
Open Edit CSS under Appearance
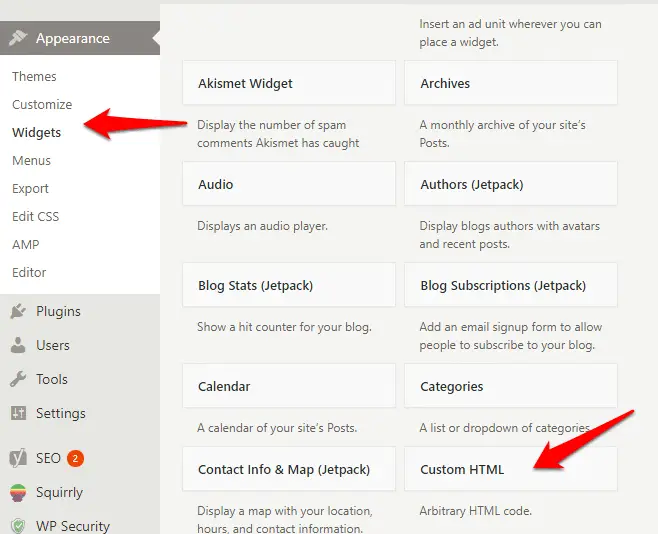[x=36, y=216]
